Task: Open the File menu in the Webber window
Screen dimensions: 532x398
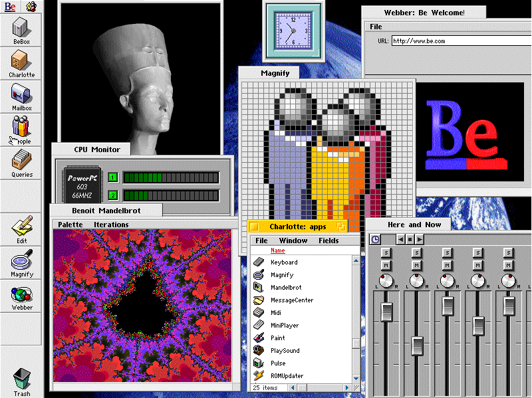Action: click(x=376, y=27)
